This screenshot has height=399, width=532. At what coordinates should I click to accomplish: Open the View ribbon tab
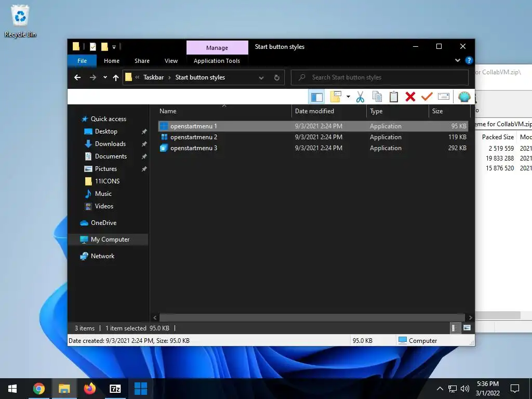[x=171, y=61]
